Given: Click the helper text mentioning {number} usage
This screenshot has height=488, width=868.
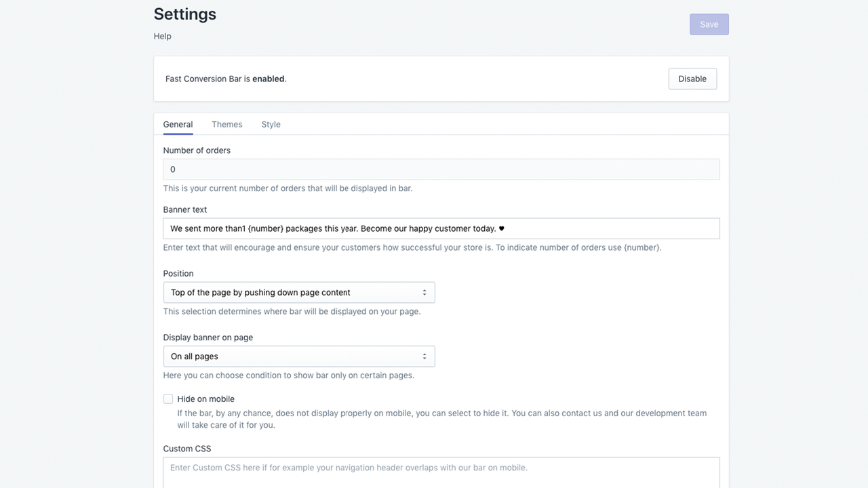Looking at the screenshot, I should [x=412, y=247].
